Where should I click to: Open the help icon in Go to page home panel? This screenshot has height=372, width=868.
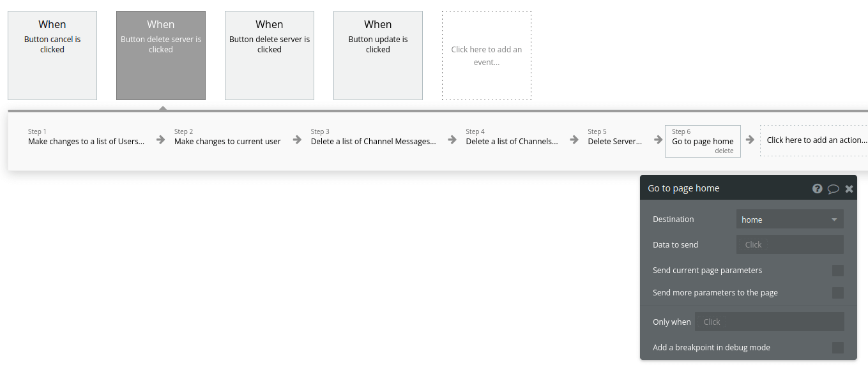(817, 189)
